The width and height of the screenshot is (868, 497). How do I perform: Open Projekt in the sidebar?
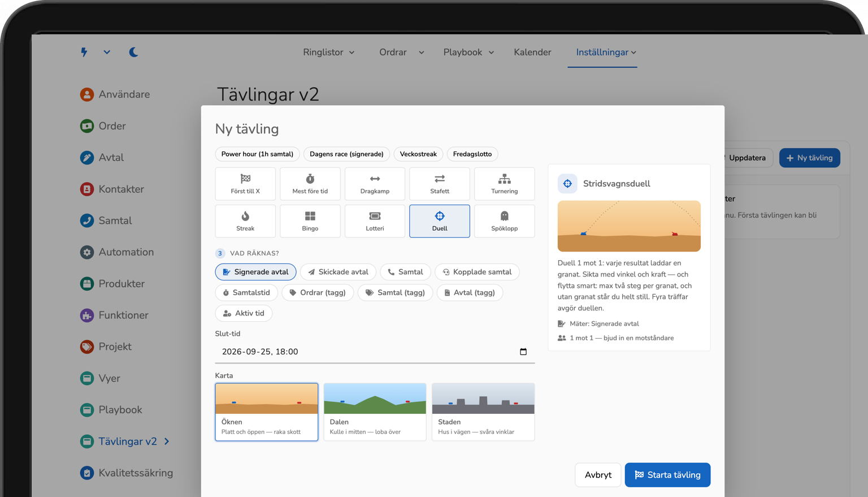[106, 347]
